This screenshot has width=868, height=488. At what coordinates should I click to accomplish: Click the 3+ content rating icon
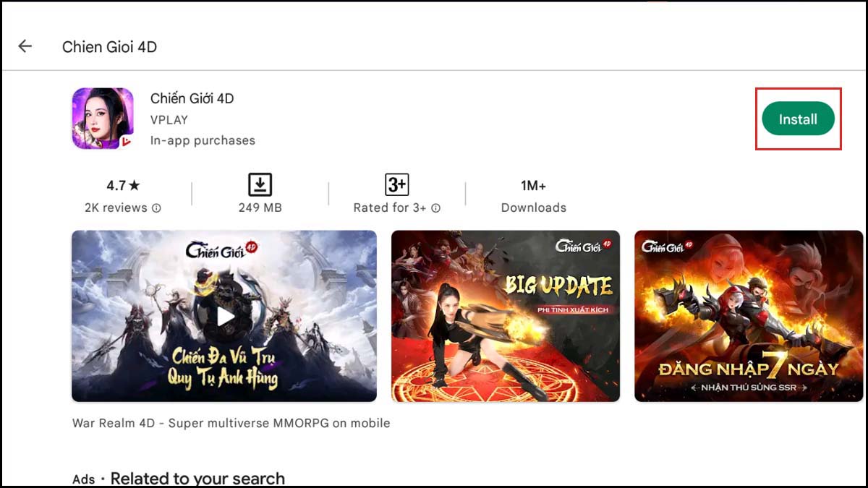click(396, 184)
